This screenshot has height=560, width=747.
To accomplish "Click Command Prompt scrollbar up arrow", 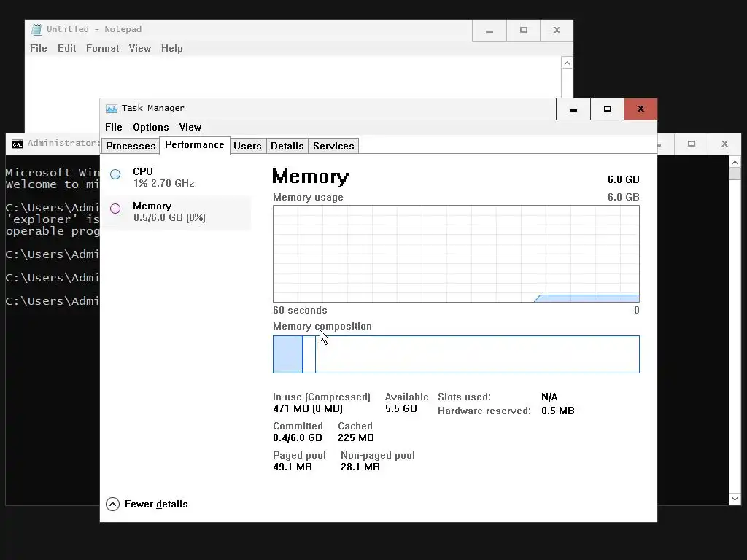I will (735, 163).
